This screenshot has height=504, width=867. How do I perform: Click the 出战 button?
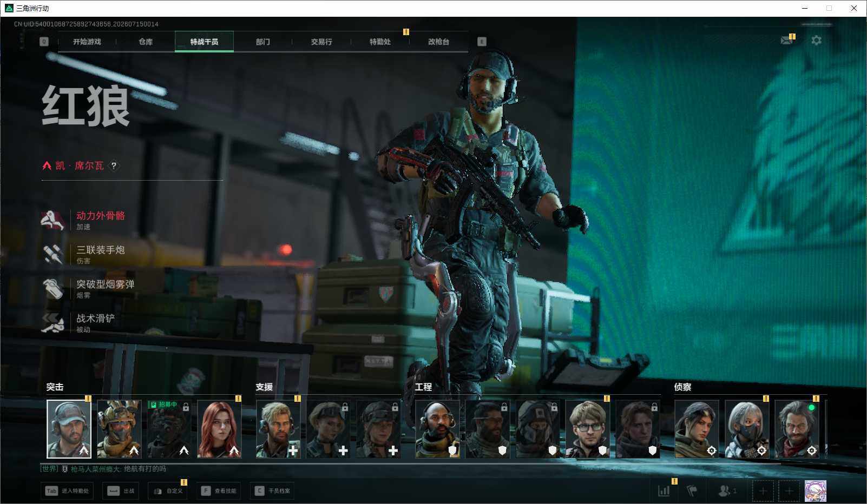[x=121, y=490]
